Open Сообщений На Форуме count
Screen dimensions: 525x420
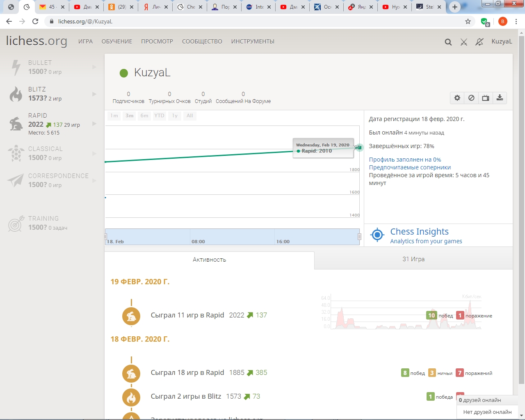243,98
